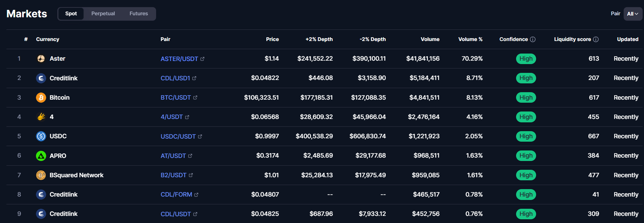644x223 pixels.
Task: Open the BTC/USDT pair link
Action: pyautogui.click(x=175, y=98)
